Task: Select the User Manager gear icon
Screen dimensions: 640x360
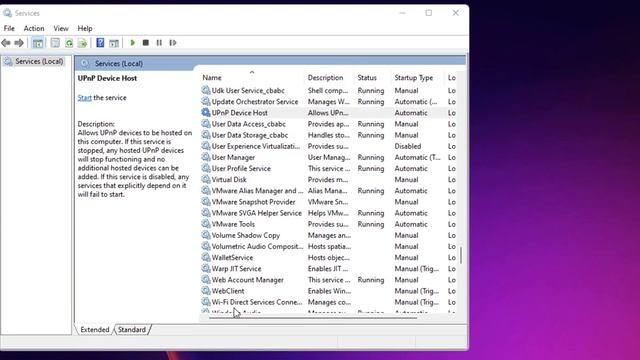Action: click(x=206, y=157)
